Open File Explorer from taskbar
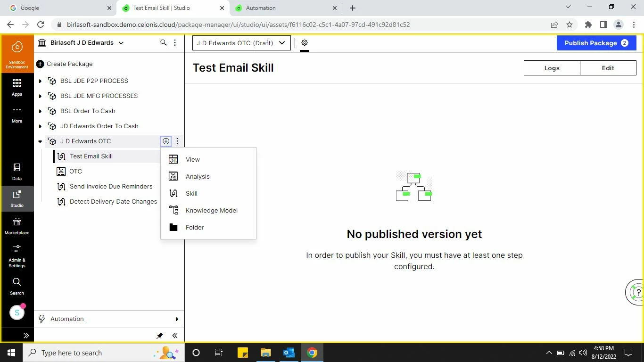 pyautogui.click(x=266, y=353)
